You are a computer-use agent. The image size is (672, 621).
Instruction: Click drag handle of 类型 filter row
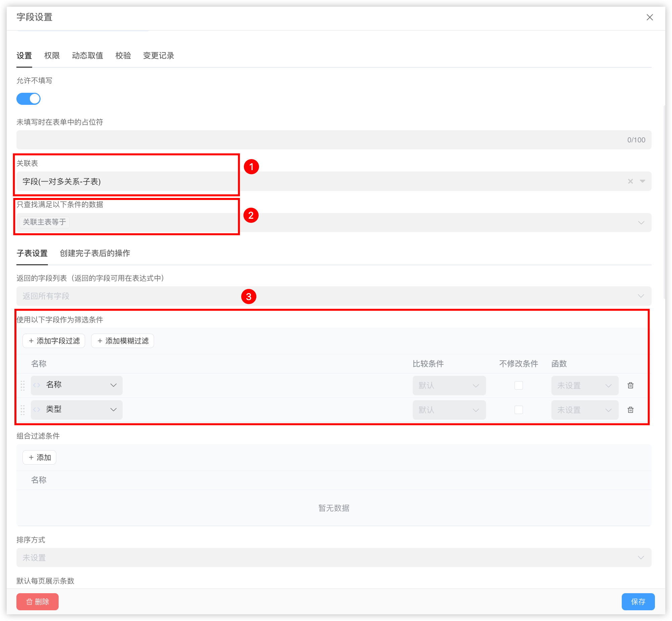(x=22, y=410)
